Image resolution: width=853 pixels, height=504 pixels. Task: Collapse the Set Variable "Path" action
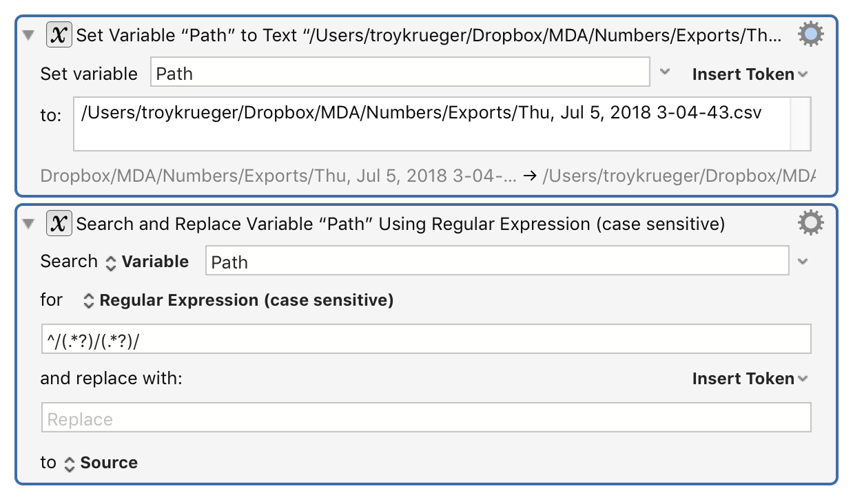tap(29, 35)
